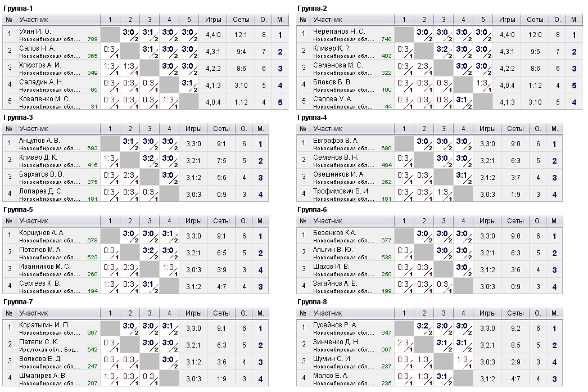The height and width of the screenshot is (392, 588).
Task: Click the Группа-5 table title
Action: point(18,210)
